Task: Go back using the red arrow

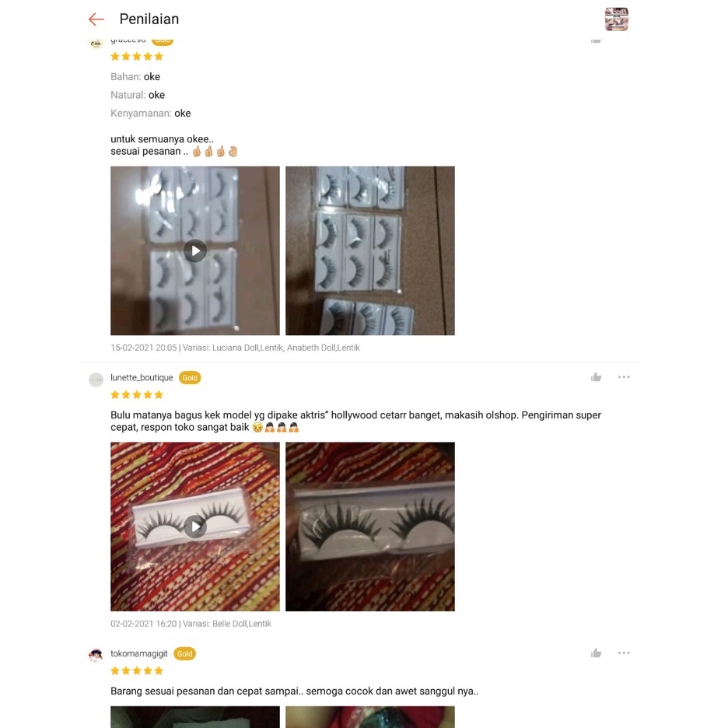Action: point(96,19)
